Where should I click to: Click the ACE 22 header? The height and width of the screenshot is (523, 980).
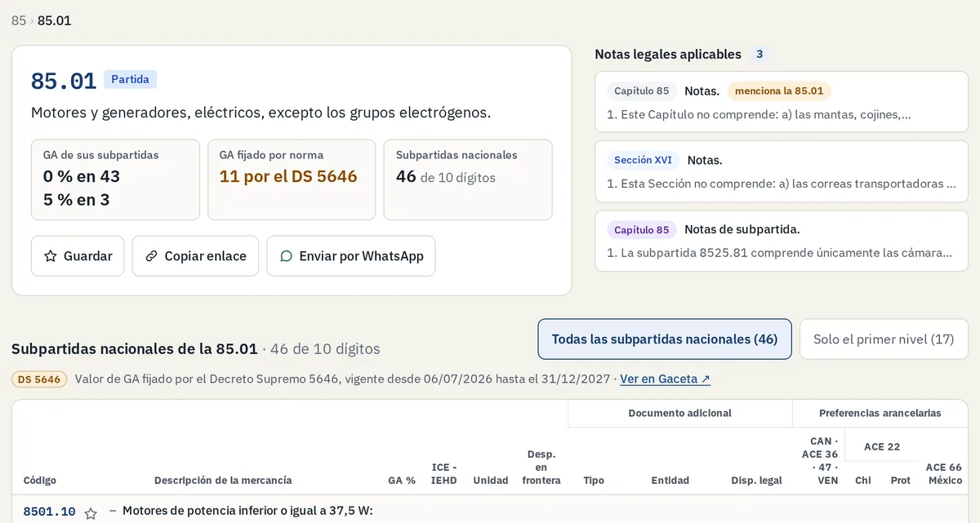pyautogui.click(x=882, y=446)
